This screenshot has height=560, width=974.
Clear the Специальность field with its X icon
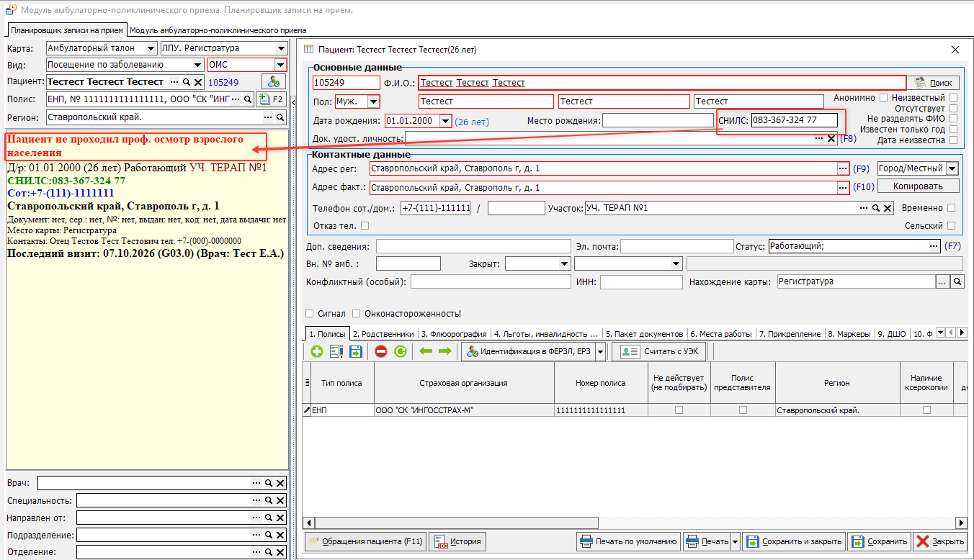pyautogui.click(x=280, y=500)
